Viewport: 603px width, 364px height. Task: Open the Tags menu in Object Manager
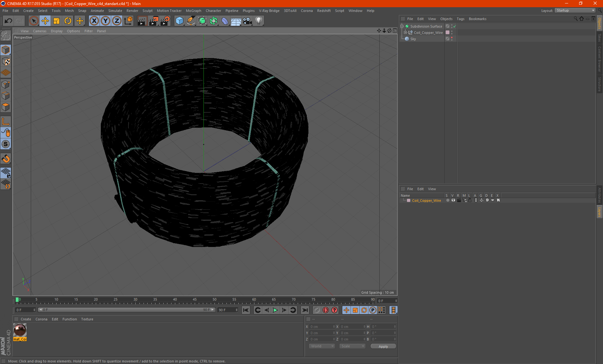(x=460, y=19)
